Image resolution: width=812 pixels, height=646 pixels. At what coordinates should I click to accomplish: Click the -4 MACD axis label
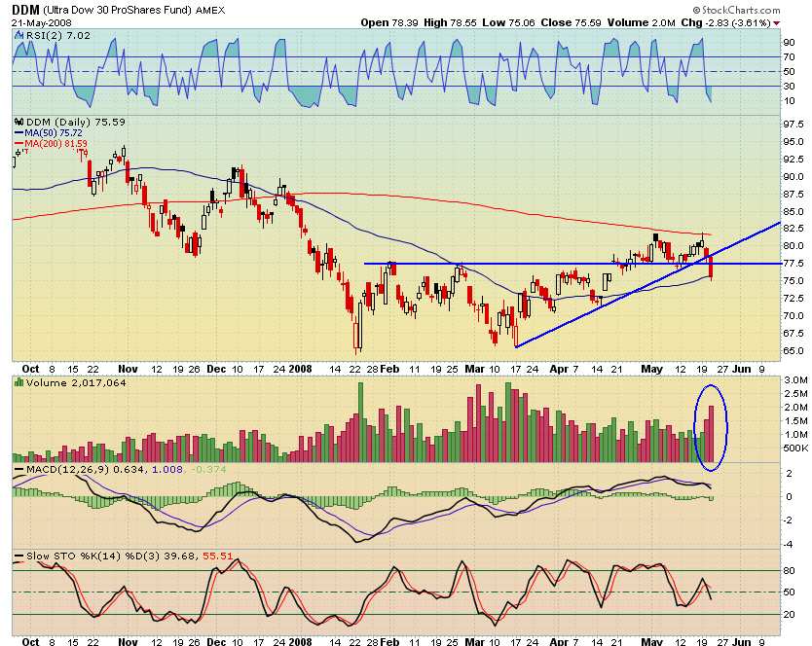pyautogui.click(x=789, y=545)
